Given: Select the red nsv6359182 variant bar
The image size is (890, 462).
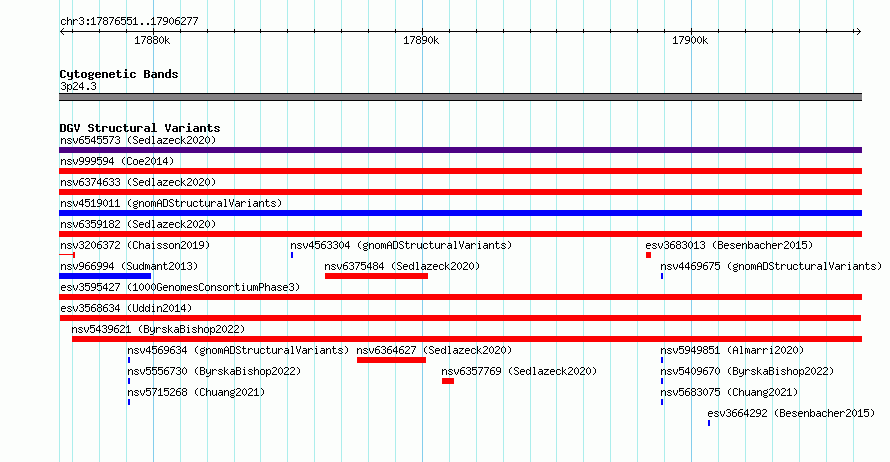Looking at the screenshot, I should [460, 234].
